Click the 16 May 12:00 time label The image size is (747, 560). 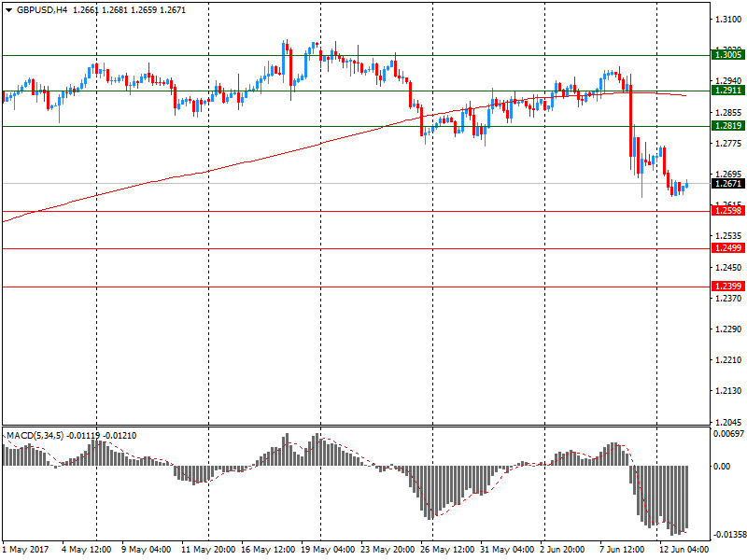pos(268,550)
